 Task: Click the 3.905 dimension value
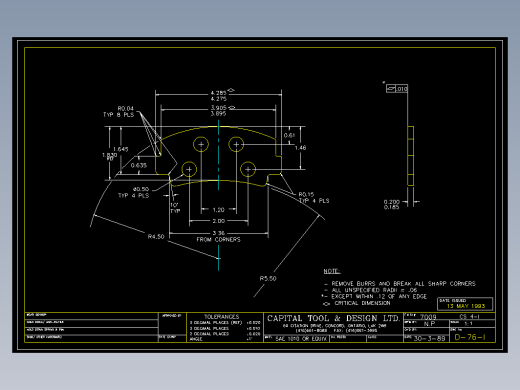(x=218, y=108)
